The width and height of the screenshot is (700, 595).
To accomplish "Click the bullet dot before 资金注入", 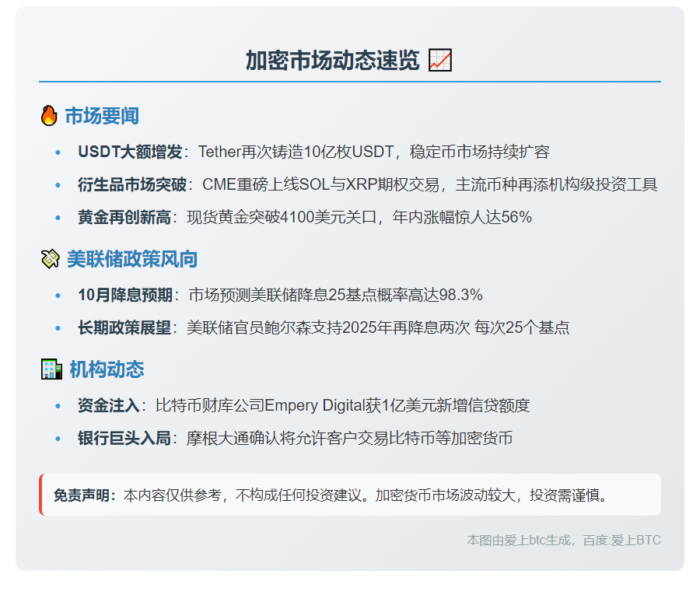I will point(58,406).
